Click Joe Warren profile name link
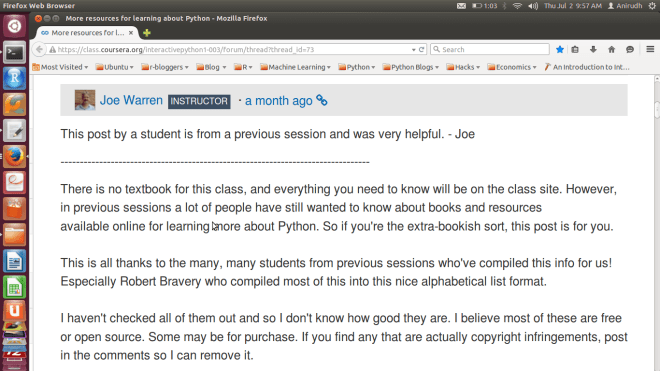Image resolution: width=660 pixels, height=371 pixels. point(131,100)
